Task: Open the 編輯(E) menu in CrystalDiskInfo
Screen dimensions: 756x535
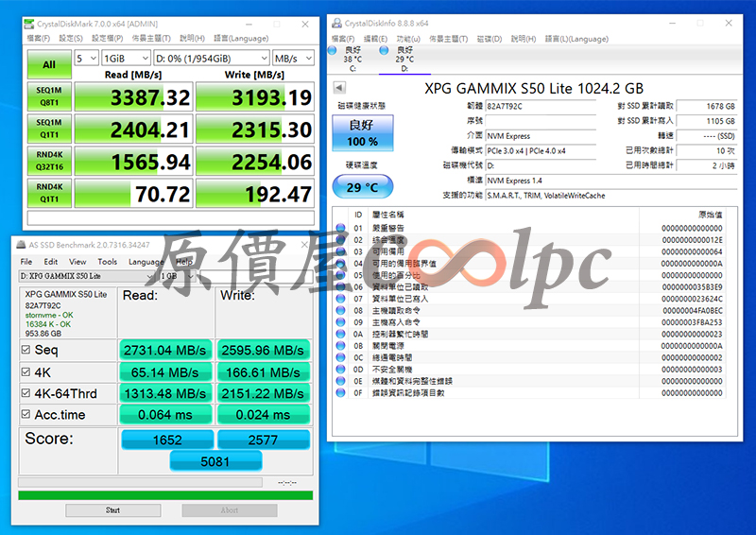Action: tap(375, 39)
